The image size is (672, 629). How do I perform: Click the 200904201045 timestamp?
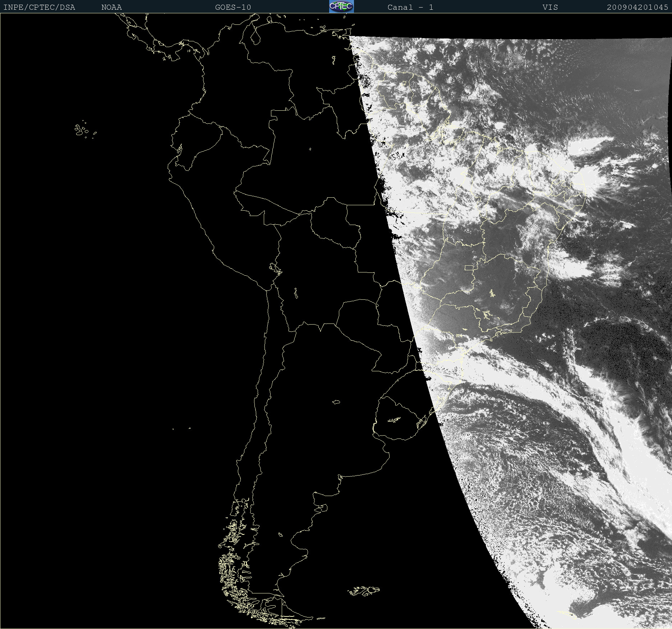click(638, 7)
